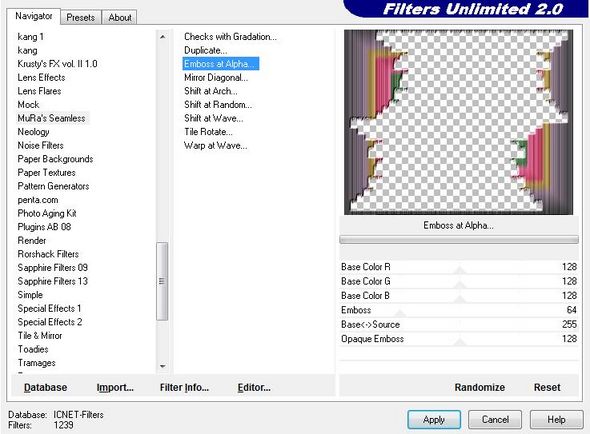Click the filter list scroll down arrow
This screenshot has height=434, width=590.
[x=163, y=366]
